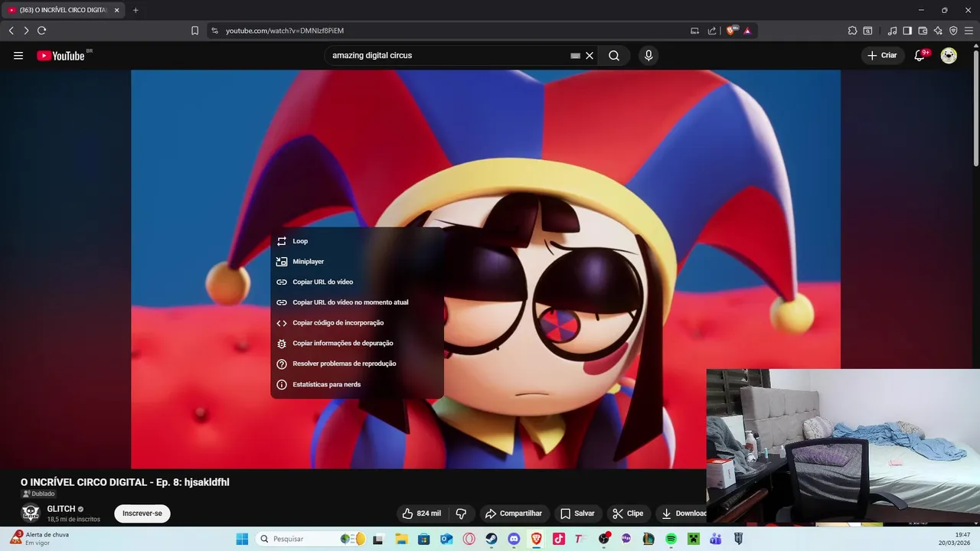This screenshot has width=980, height=551.
Task: Open the Windows Start menu
Action: pyautogui.click(x=242, y=539)
